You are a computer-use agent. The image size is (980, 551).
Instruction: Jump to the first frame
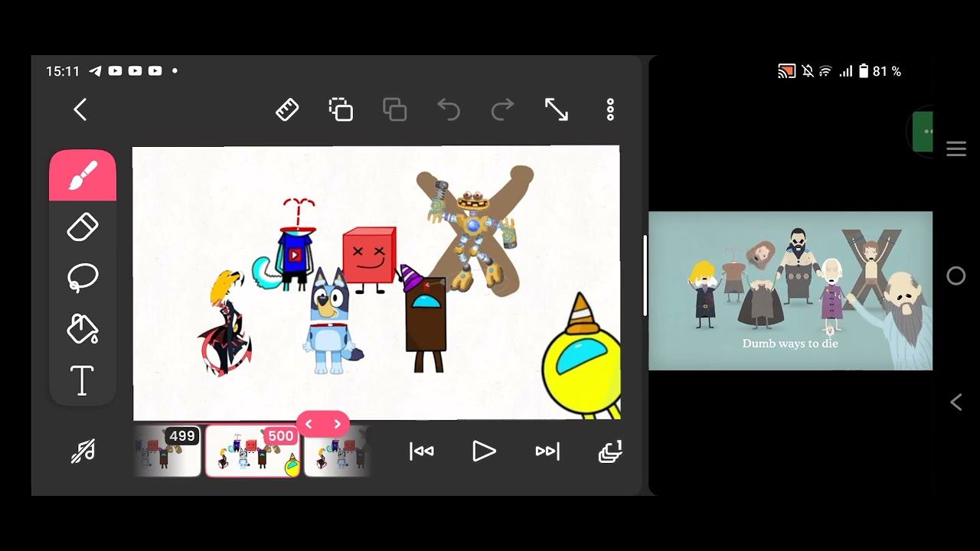click(x=422, y=452)
